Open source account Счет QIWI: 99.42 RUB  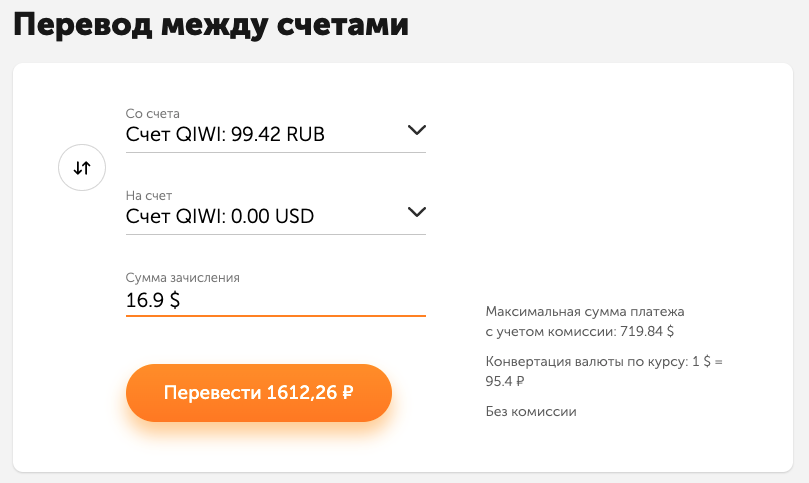pos(276,134)
